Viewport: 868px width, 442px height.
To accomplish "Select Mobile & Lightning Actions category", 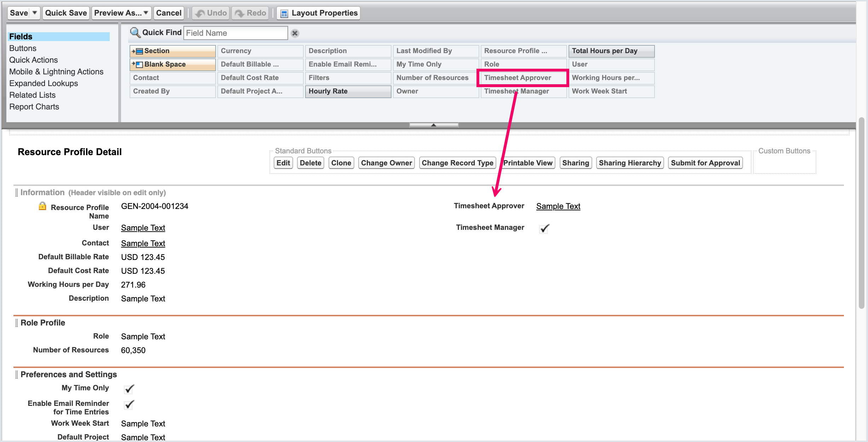I will pyautogui.click(x=56, y=72).
